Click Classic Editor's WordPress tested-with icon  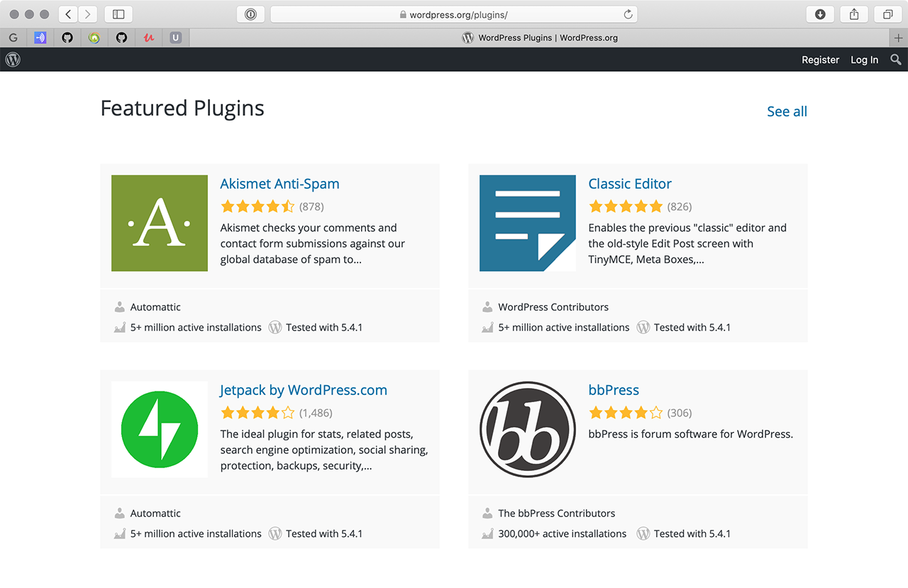pos(643,328)
